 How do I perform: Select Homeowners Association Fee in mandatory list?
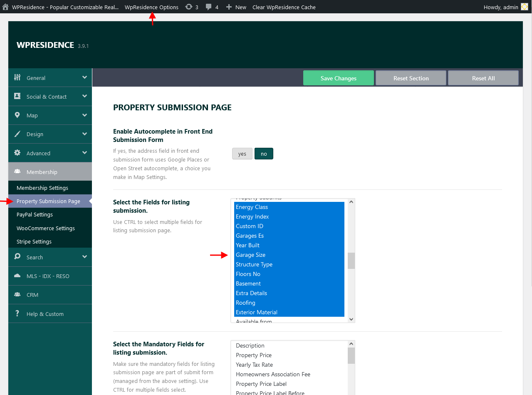pos(289,374)
